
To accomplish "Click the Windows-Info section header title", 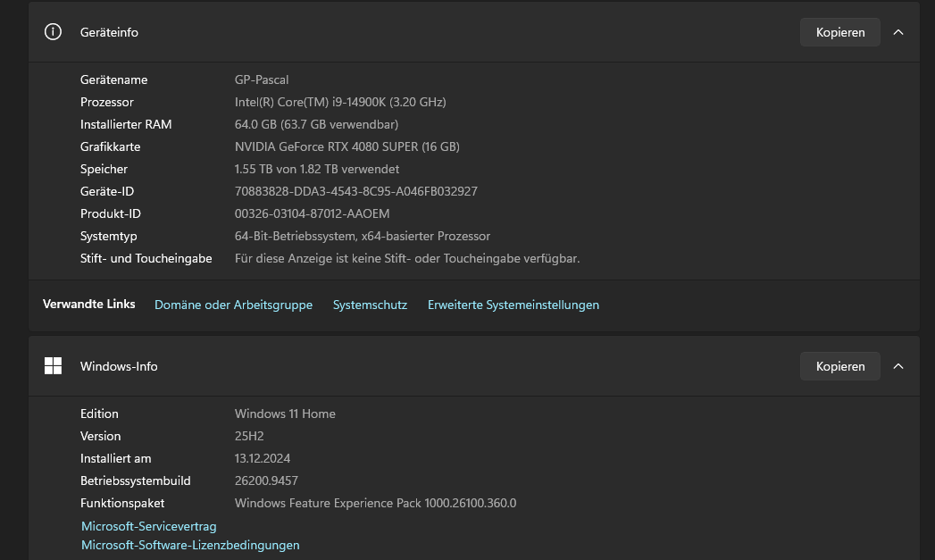I will tap(119, 366).
